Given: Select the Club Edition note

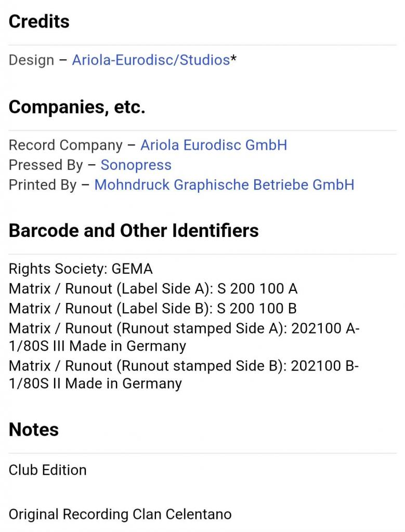Looking at the screenshot, I should tap(47, 470).
